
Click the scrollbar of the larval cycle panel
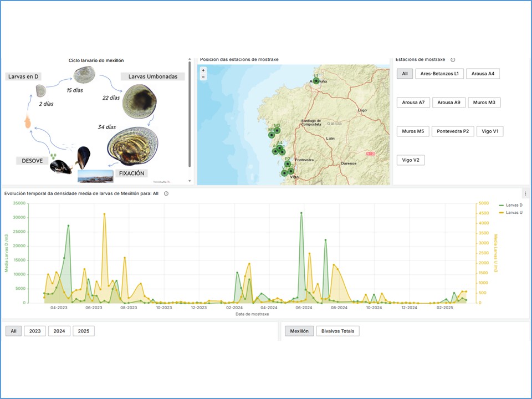[190, 111]
